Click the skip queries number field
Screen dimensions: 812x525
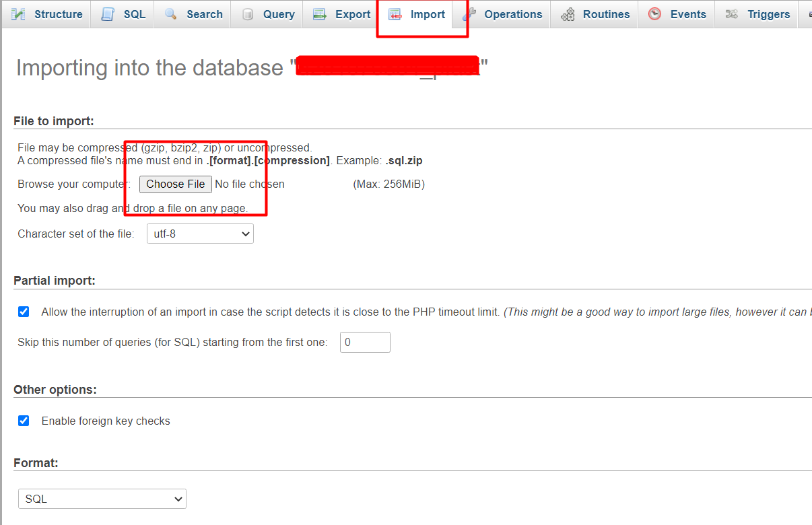coord(365,342)
